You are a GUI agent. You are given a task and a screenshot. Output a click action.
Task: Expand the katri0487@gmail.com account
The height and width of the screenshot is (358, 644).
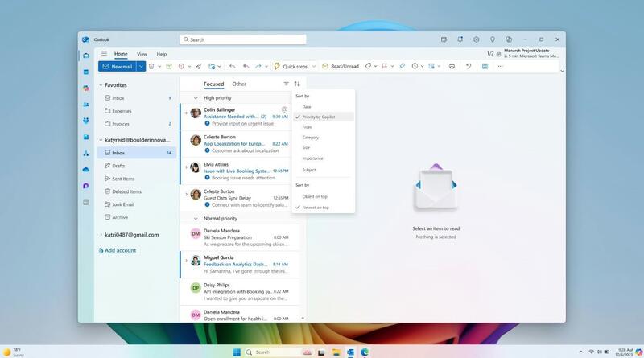[x=101, y=235]
